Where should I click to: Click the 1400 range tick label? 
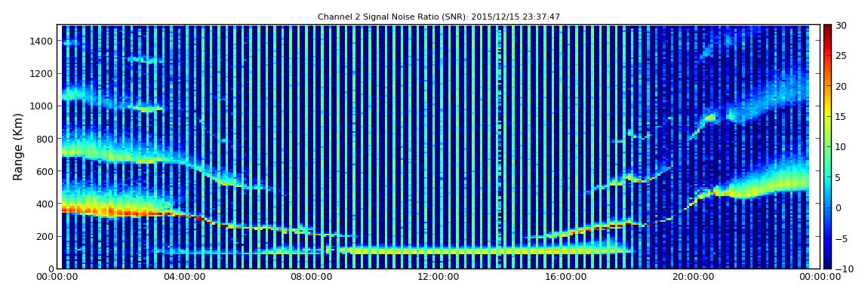click(x=42, y=41)
